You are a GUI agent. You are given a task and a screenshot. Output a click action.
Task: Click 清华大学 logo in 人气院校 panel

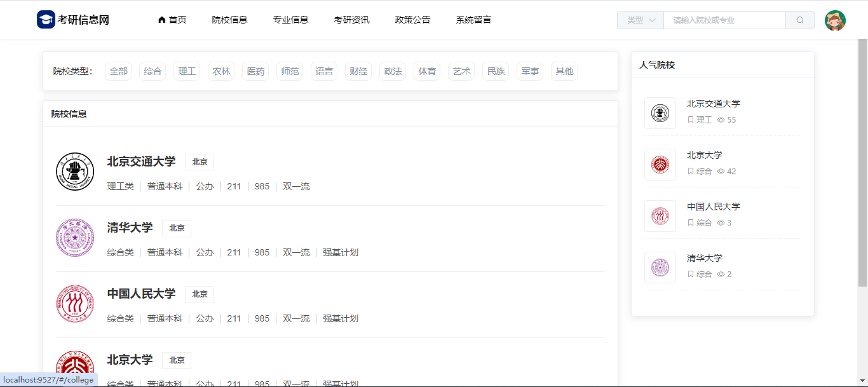[x=660, y=268]
